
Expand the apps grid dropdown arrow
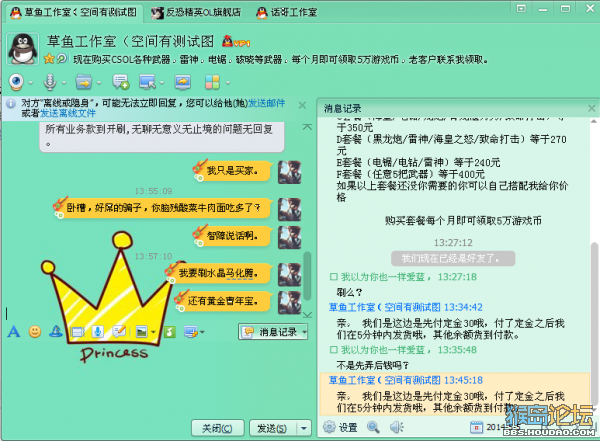pyautogui.click(x=228, y=82)
